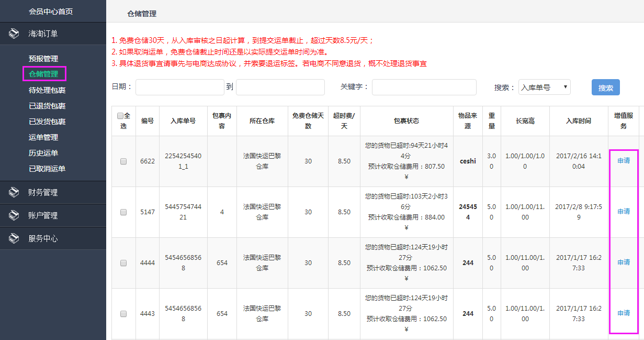This screenshot has height=340, width=644.
Task: Check the row checkbox for item 5147
Action: (123, 212)
